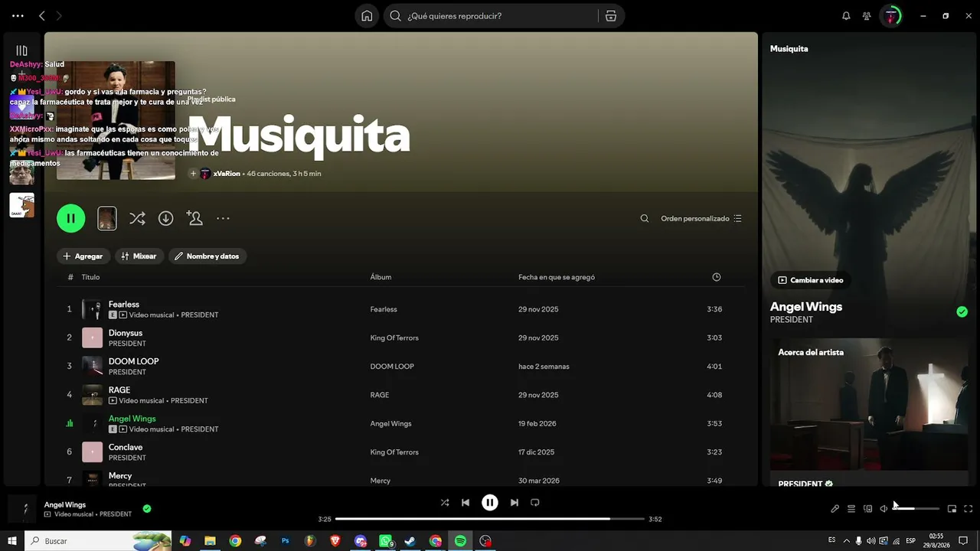The height and width of the screenshot is (551, 980).
Task: Open the xVaRion profile link
Action: coord(227,174)
